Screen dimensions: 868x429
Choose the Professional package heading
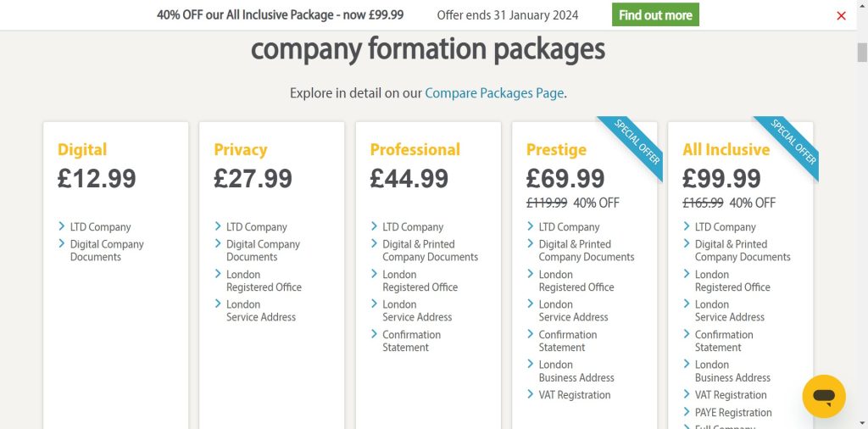pyautogui.click(x=415, y=149)
